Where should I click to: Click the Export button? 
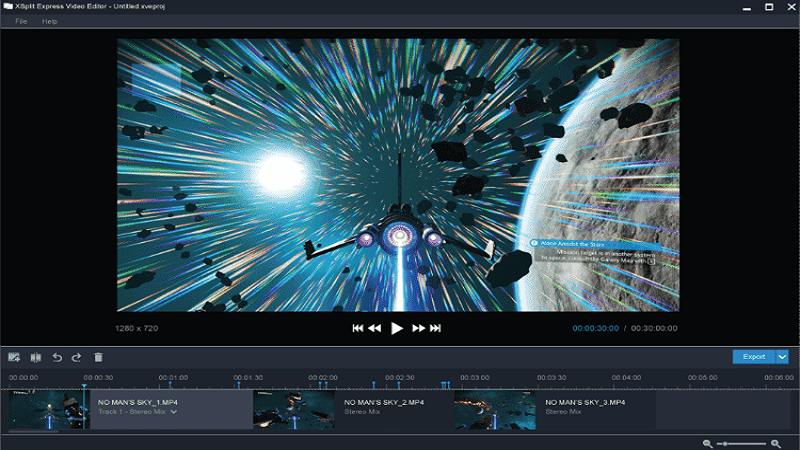(753, 356)
